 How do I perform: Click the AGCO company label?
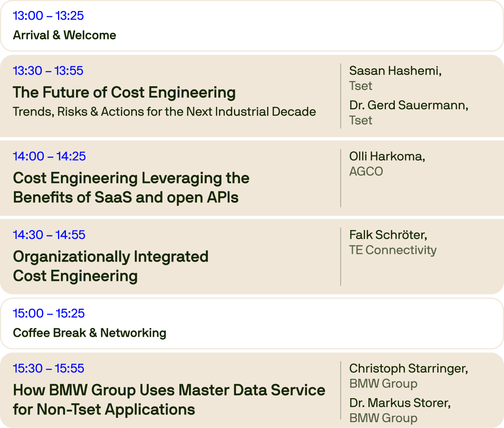coord(366,171)
